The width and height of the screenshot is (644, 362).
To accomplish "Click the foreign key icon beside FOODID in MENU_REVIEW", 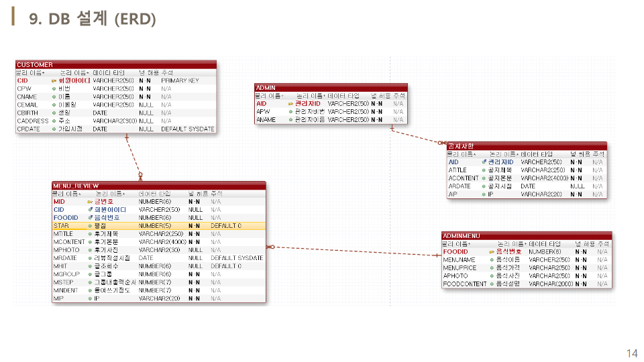I will click(x=91, y=218).
